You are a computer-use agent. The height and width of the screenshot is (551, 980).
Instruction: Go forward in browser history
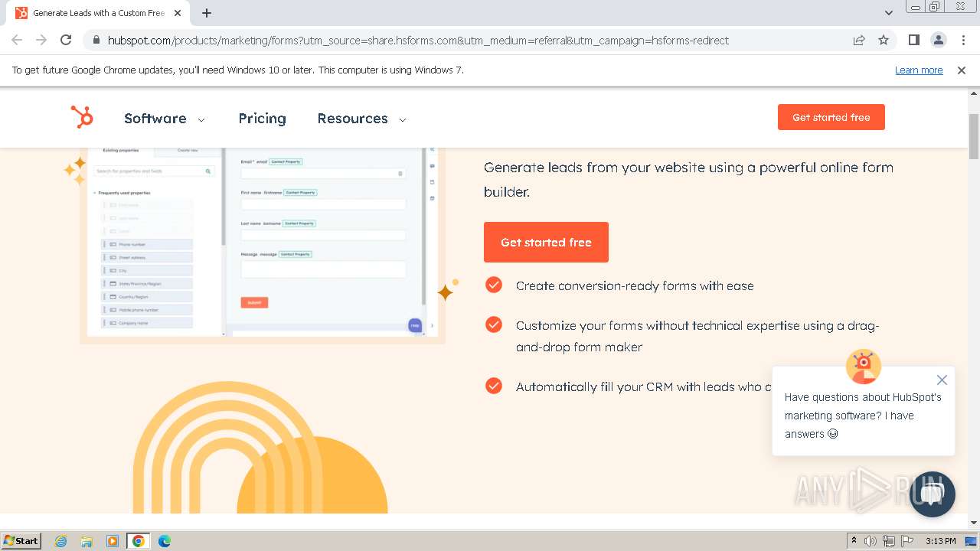coord(41,40)
